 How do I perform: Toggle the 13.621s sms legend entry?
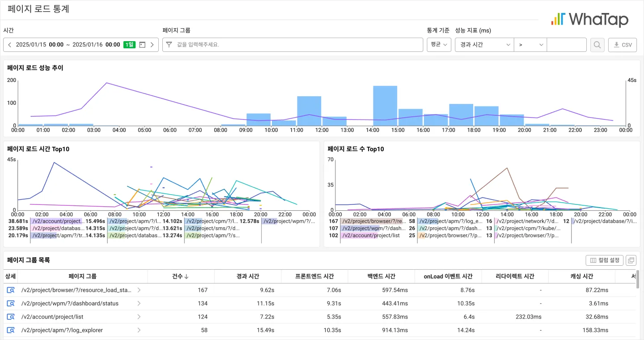(x=200, y=228)
